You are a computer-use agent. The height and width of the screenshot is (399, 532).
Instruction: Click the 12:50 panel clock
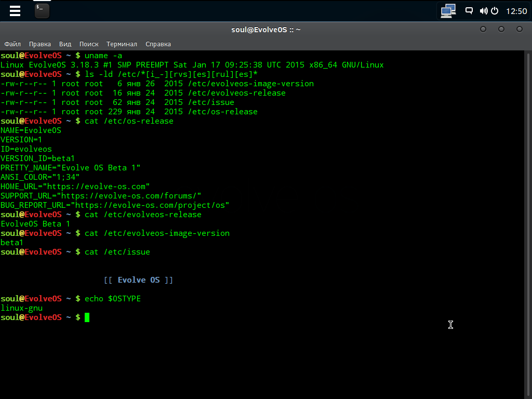[x=516, y=11]
